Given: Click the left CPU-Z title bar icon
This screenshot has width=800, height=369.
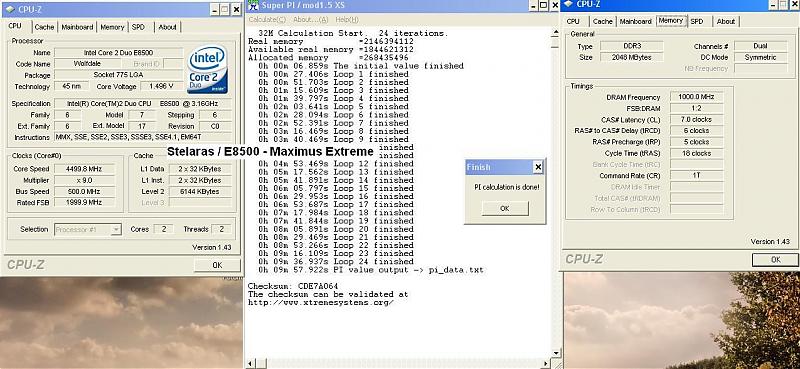Looking at the screenshot, I should [x=9, y=9].
